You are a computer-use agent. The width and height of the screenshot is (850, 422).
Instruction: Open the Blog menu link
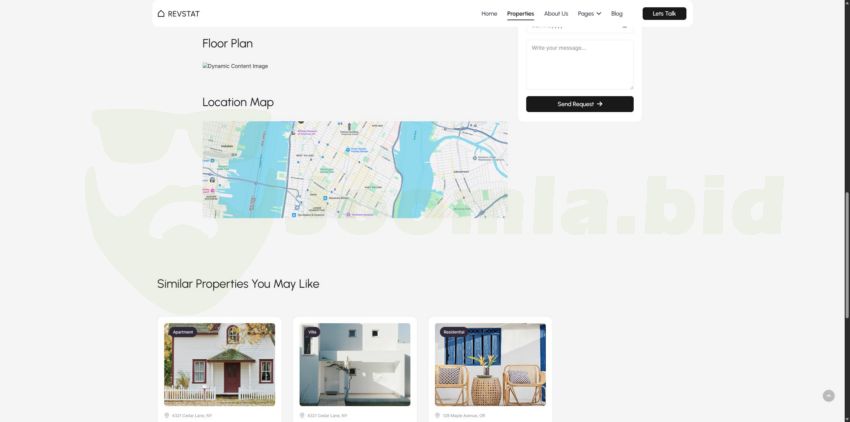pyautogui.click(x=617, y=14)
